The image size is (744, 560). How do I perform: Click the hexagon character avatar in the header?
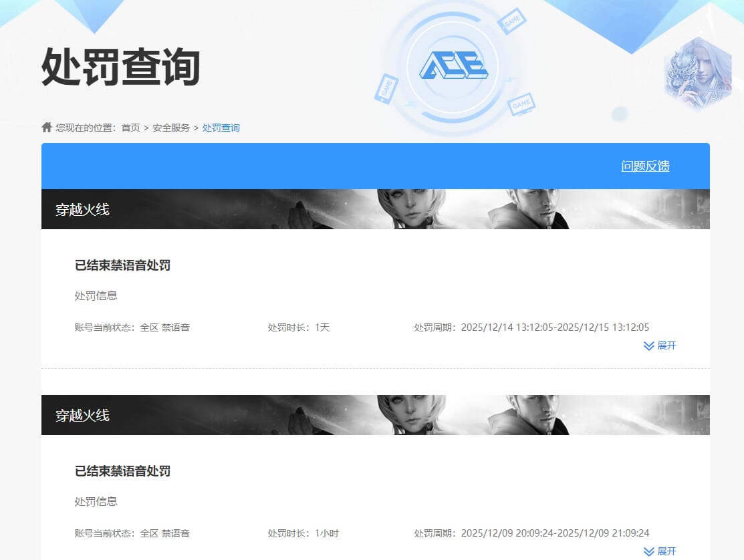pos(697,73)
